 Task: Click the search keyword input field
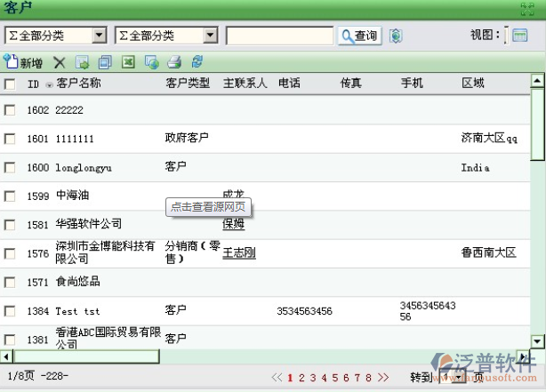coord(279,36)
